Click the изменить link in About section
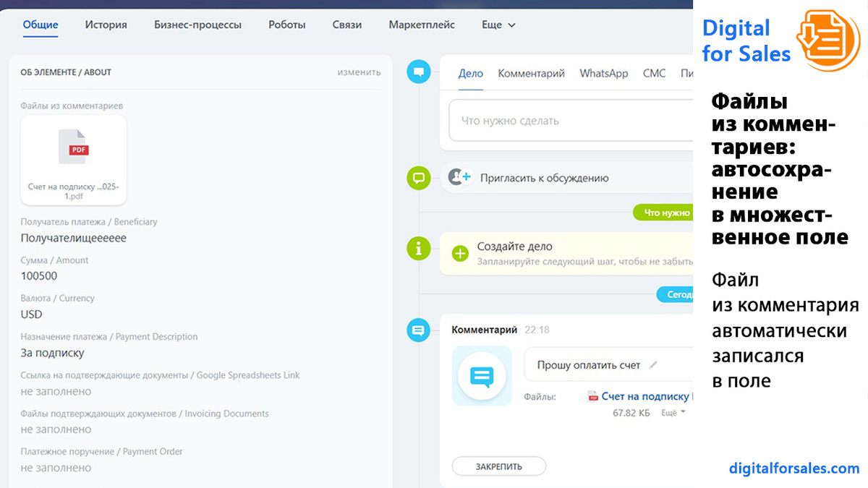 (359, 72)
